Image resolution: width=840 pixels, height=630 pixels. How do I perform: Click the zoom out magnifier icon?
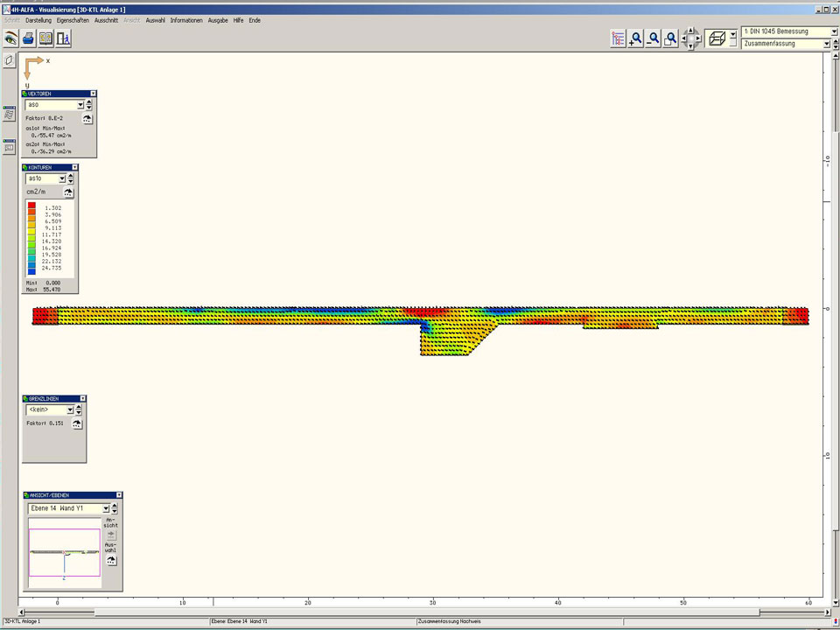coord(654,38)
